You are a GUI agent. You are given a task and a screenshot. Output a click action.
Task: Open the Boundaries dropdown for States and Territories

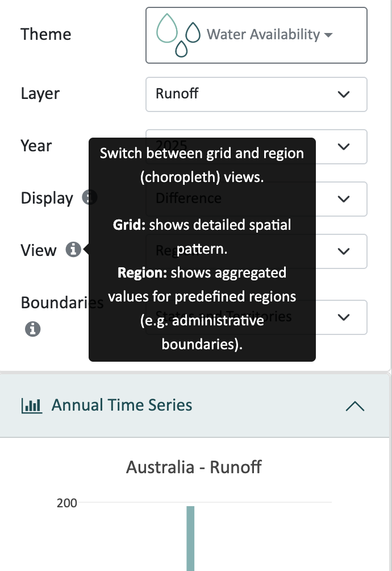343,317
